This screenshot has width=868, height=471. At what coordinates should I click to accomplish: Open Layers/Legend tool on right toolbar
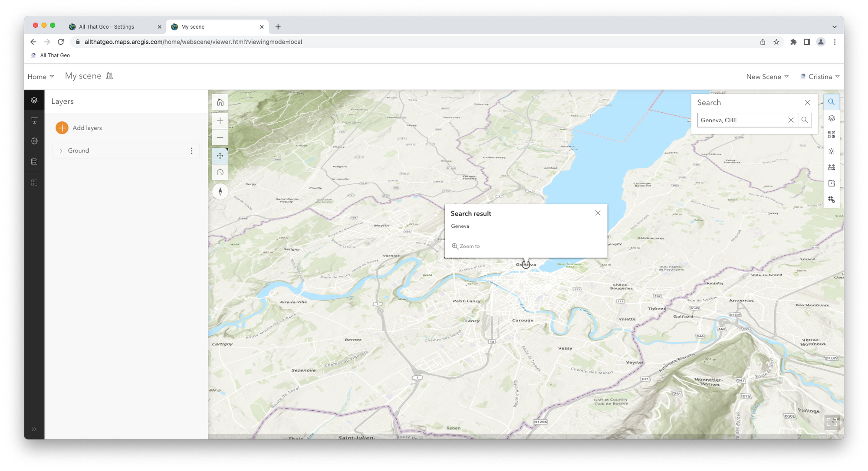tap(831, 118)
